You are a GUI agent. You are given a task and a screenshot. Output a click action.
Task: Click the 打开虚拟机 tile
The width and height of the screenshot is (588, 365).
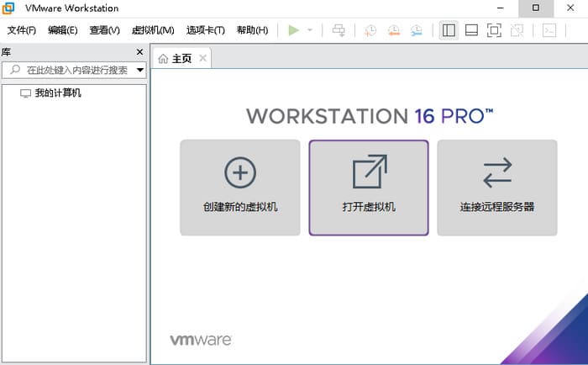pyautogui.click(x=369, y=188)
